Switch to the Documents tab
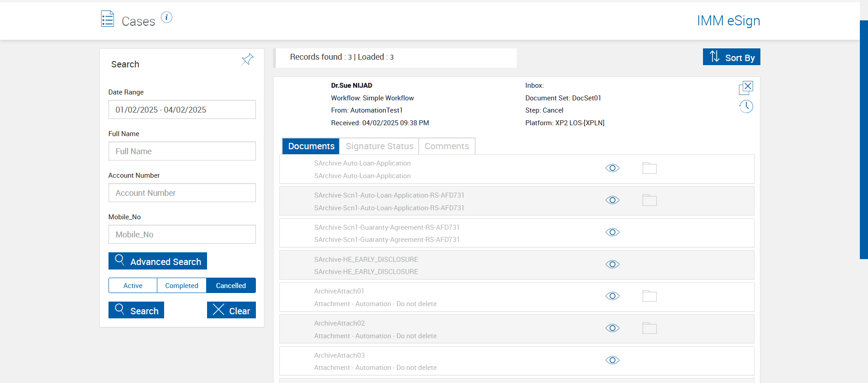Viewport: 868px width, 383px height. 311,146
